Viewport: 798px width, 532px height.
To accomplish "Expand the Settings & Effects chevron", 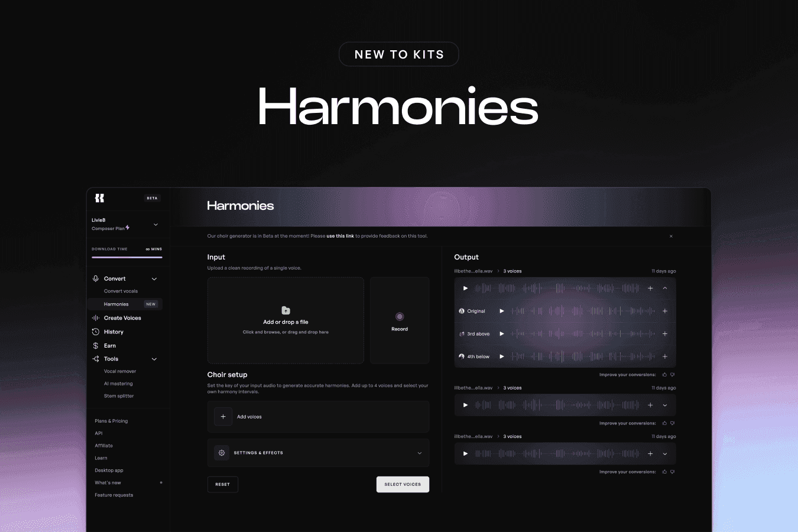I will click(420, 453).
